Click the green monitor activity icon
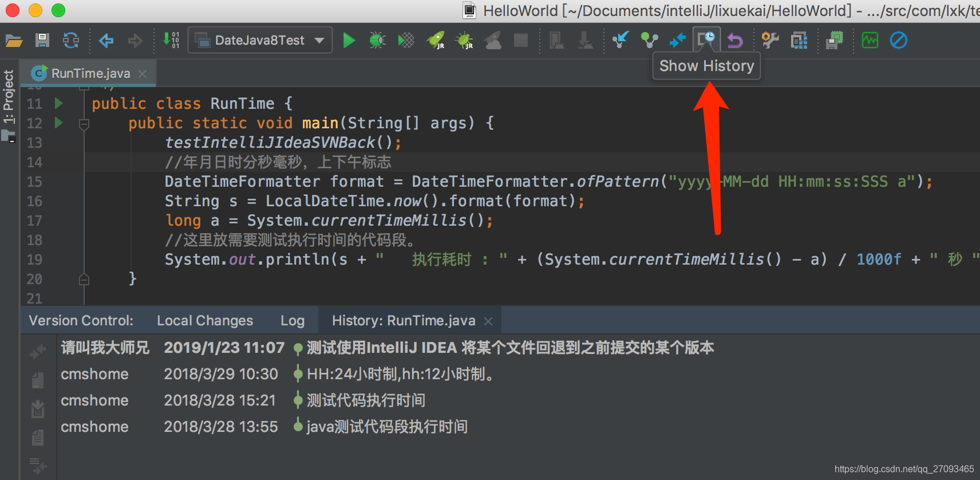 click(870, 41)
